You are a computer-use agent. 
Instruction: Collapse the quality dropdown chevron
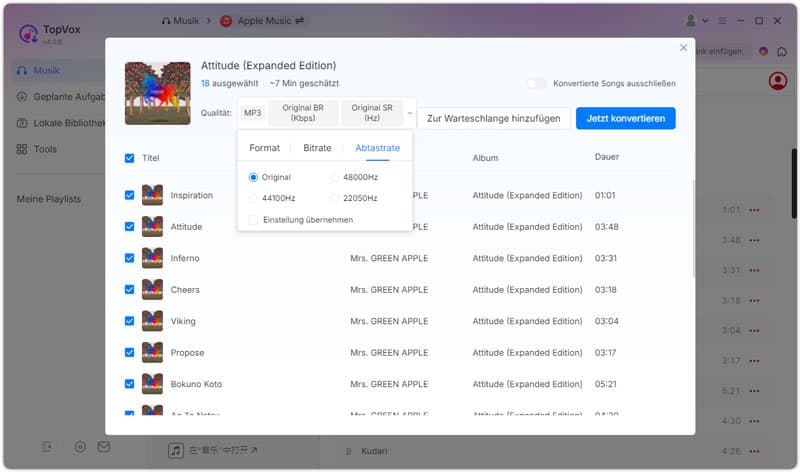pyautogui.click(x=409, y=113)
